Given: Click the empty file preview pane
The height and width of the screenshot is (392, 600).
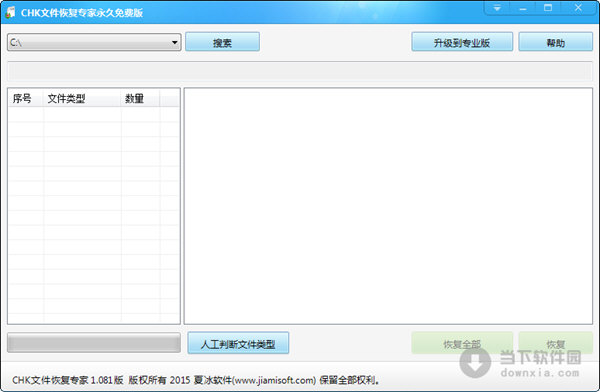Looking at the screenshot, I should point(388,206).
